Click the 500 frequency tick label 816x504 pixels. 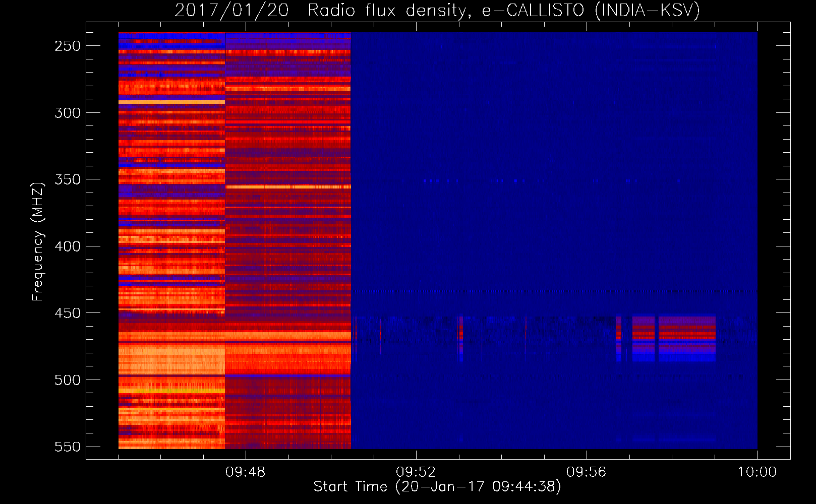[x=68, y=380]
